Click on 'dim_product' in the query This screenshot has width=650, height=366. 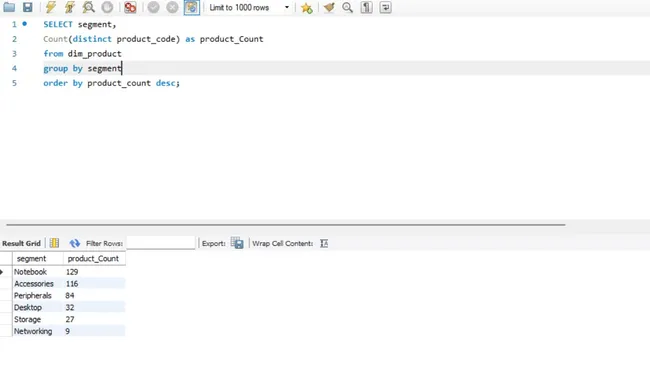[x=95, y=54]
